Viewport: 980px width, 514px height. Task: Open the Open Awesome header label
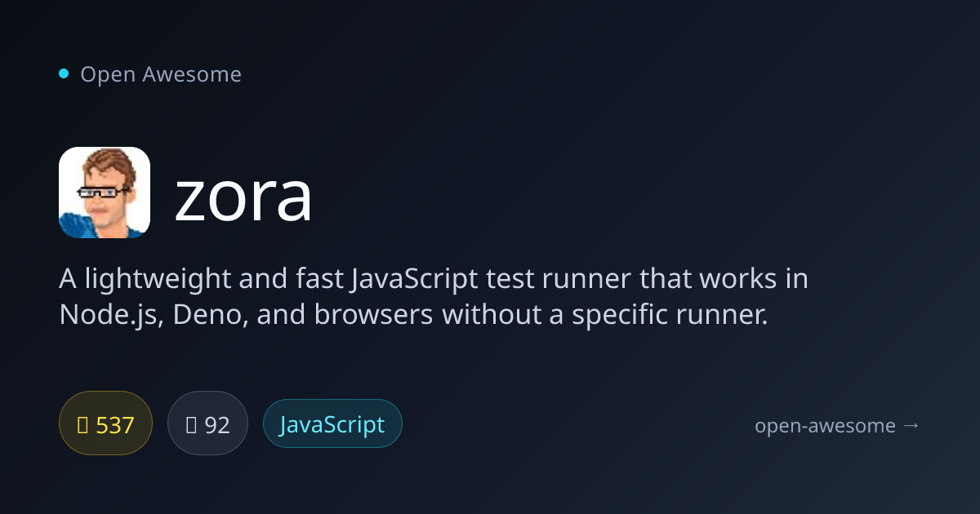[x=161, y=74]
